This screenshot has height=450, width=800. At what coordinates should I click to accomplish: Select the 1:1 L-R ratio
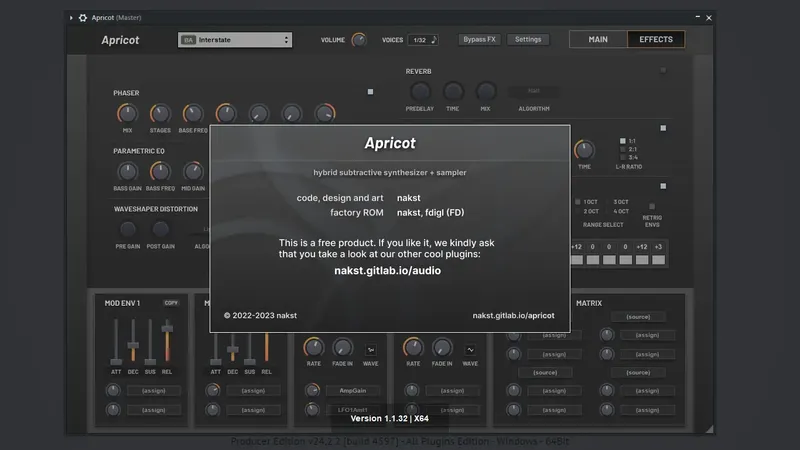pyautogui.click(x=622, y=141)
